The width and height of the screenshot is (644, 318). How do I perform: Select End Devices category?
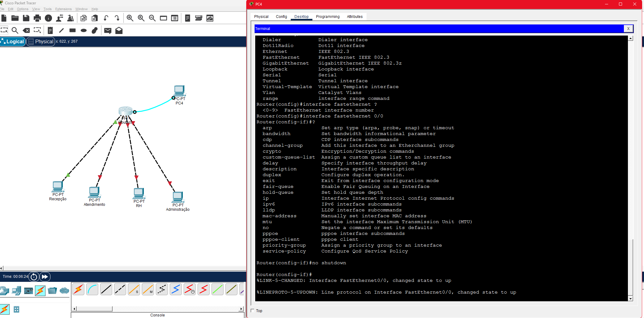pos(16,291)
